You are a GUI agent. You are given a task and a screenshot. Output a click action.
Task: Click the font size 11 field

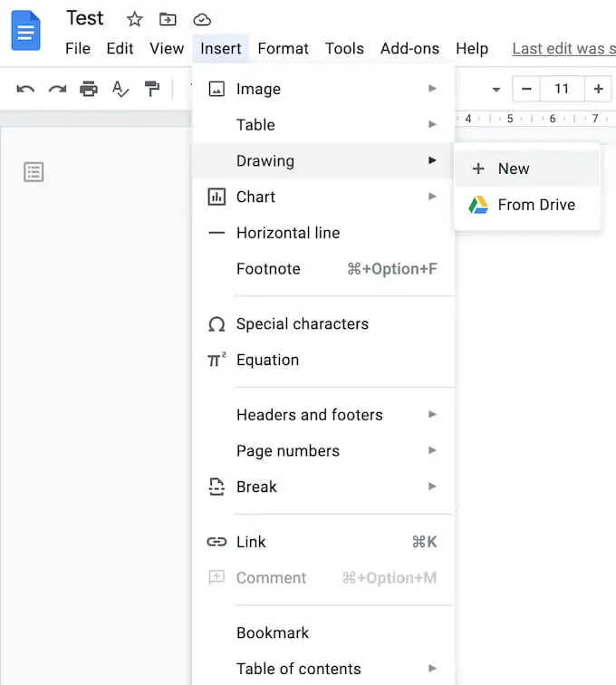pos(562,89)
